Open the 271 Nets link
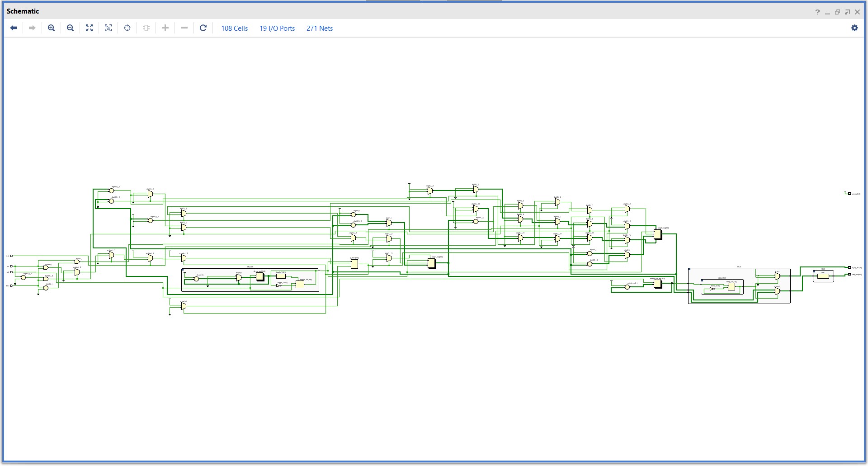 [x=320, y=28]
